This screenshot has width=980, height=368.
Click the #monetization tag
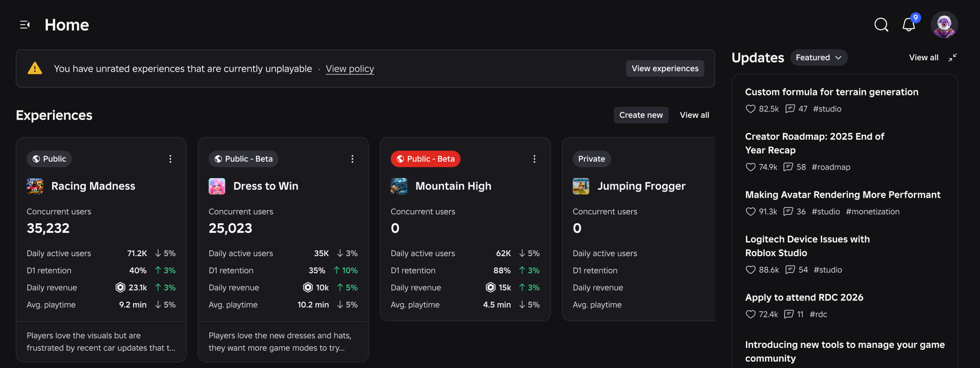pyautogui.click(x=873, y=211)
